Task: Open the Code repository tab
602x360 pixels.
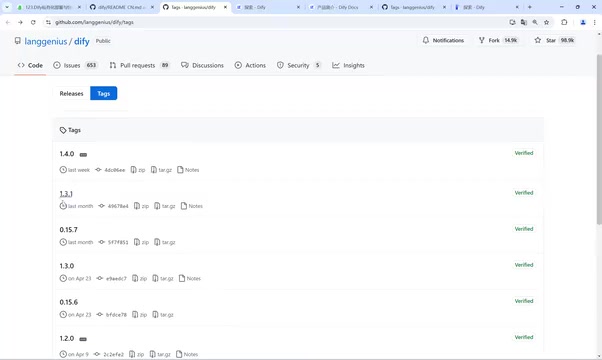Action: pos(30,65)
